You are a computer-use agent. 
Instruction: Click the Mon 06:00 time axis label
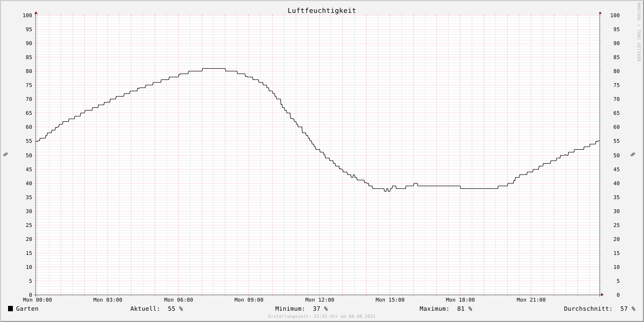tap(179, 300)
